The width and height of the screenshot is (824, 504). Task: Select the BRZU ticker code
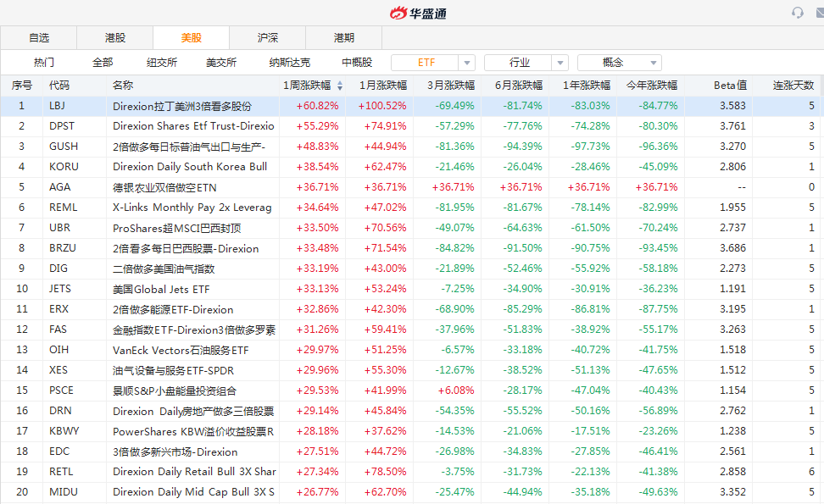(x=63, y=248)
